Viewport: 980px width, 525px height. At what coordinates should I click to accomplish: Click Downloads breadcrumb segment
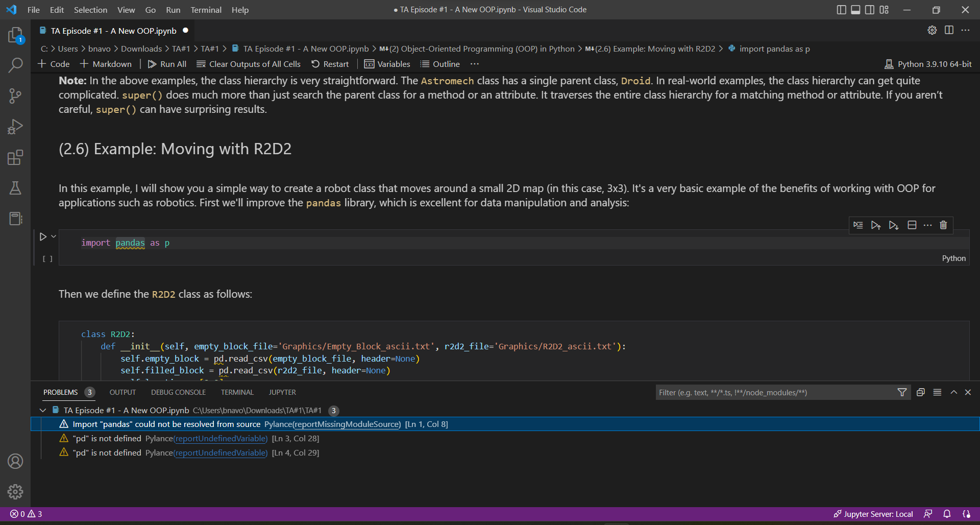[x=141, y=49]
